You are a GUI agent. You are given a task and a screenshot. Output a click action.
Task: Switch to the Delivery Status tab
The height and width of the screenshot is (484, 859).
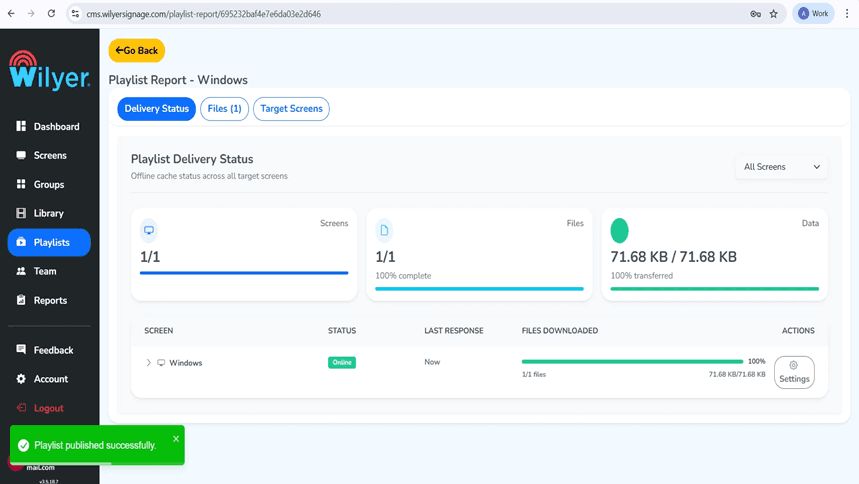pos(157,109)
